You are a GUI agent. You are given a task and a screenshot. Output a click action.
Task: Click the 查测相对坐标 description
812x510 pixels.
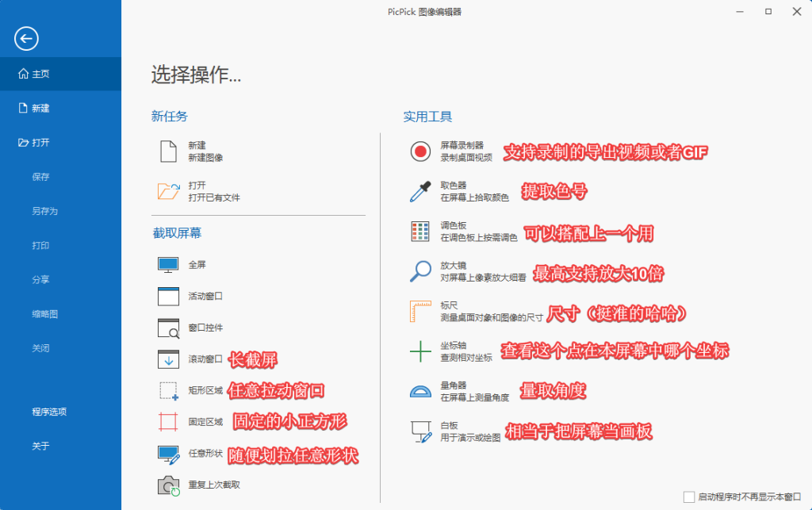coord(466,357)
